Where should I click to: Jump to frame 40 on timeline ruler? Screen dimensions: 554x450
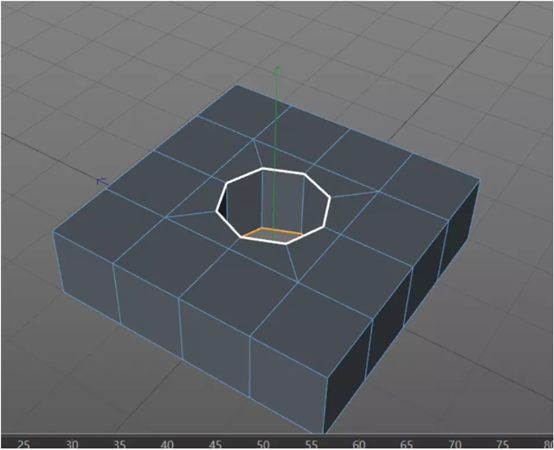[167, 444]
